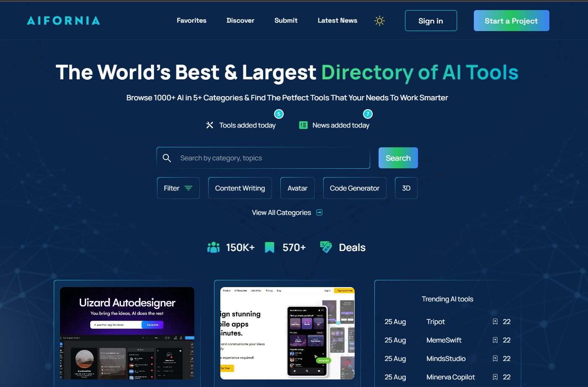Click the Search button
Viewport: 588px width, 387px height.
398,158
